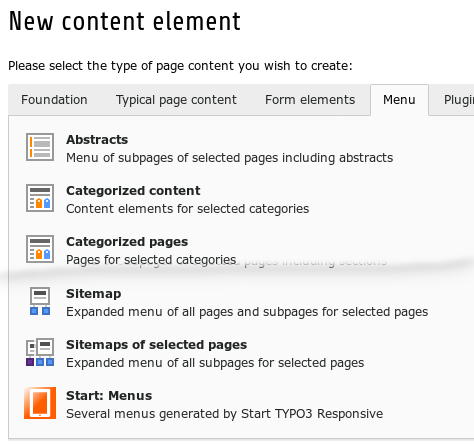Click description 'Content elements for selected categories'
Screen dimensions: 474x448
(x=188, y=209)
